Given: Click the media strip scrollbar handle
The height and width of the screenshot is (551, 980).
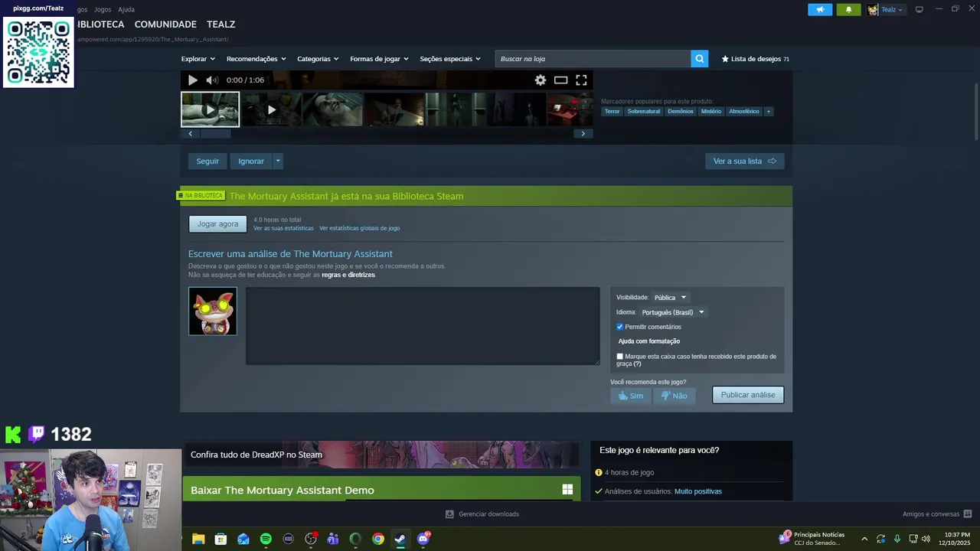Looking at the screenshot, I should pyautogui.click(x=215, y=134).
